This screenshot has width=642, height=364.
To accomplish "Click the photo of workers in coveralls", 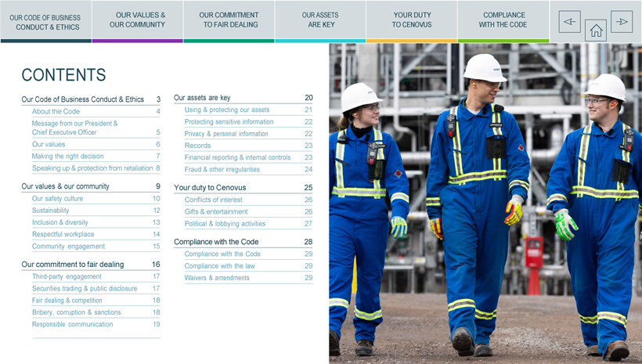I will 485,204.
